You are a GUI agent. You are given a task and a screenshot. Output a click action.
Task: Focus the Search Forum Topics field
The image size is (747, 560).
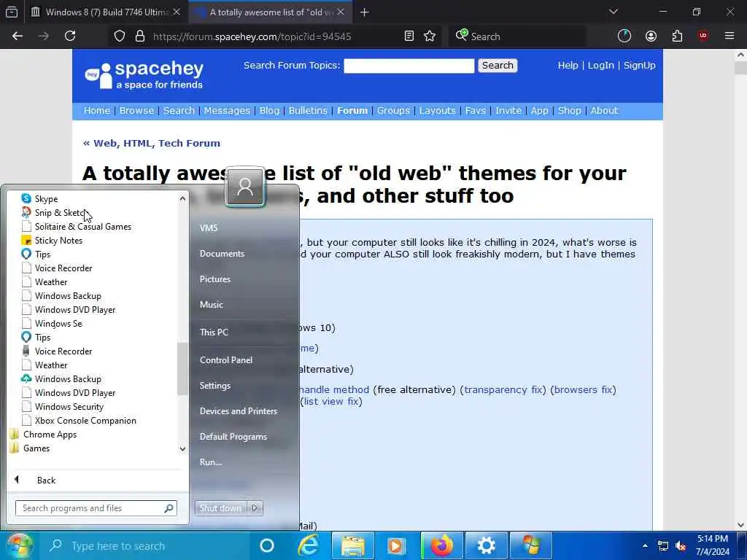pos(409,66)
